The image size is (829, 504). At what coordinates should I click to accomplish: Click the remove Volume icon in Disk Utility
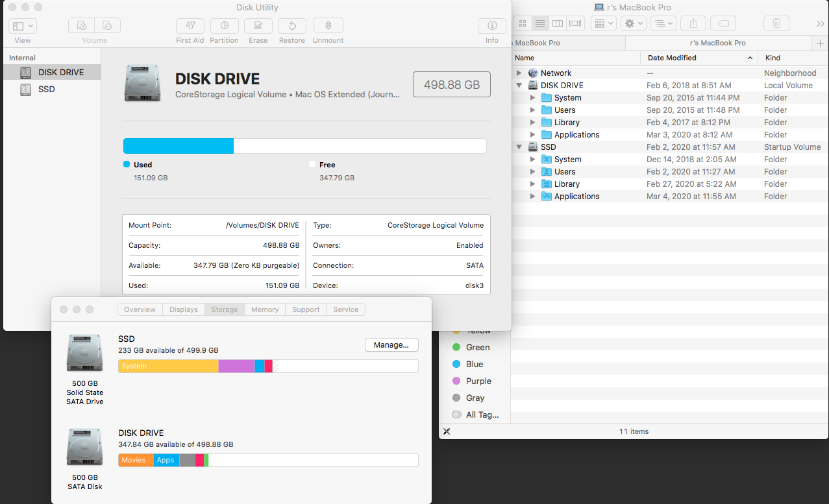tap(107, 26)
